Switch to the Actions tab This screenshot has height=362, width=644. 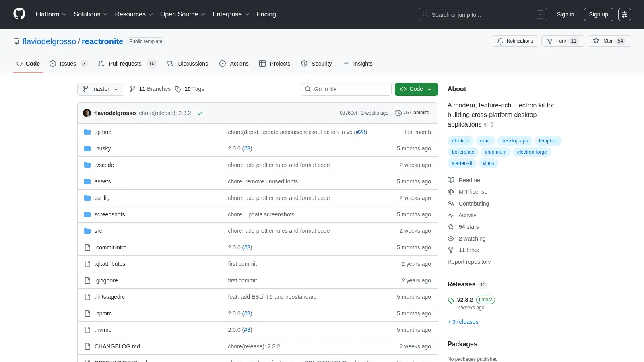click(x=234, y=64)
